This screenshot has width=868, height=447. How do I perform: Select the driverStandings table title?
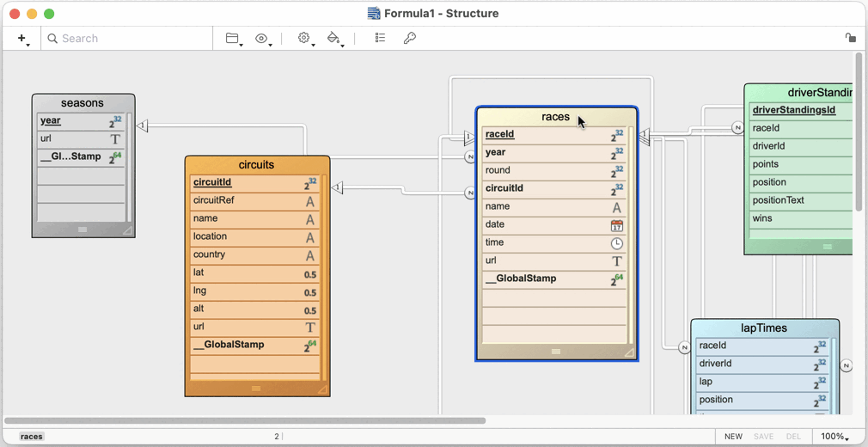point(819,93)
